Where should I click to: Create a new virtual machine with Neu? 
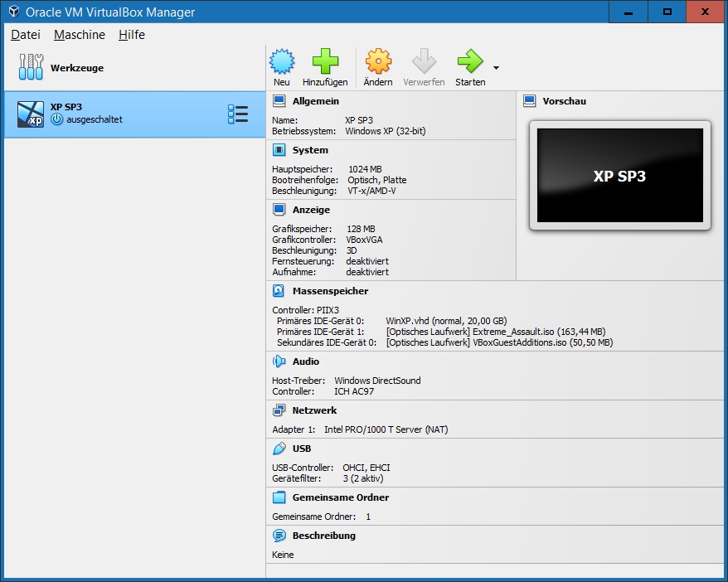tap(282, 65)
